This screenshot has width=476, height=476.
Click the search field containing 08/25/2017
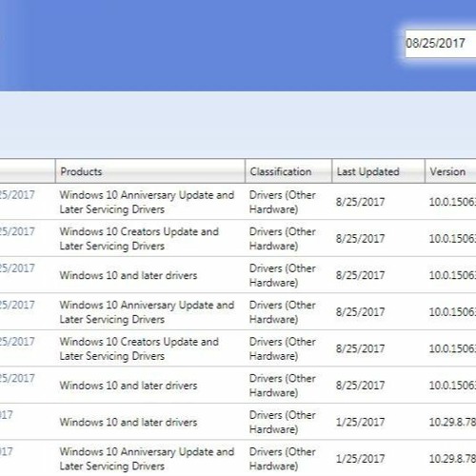[441, 44]
